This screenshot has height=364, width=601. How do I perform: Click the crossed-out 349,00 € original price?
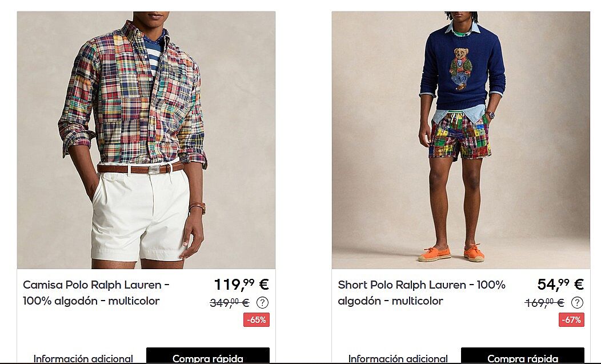pos(230,303)
